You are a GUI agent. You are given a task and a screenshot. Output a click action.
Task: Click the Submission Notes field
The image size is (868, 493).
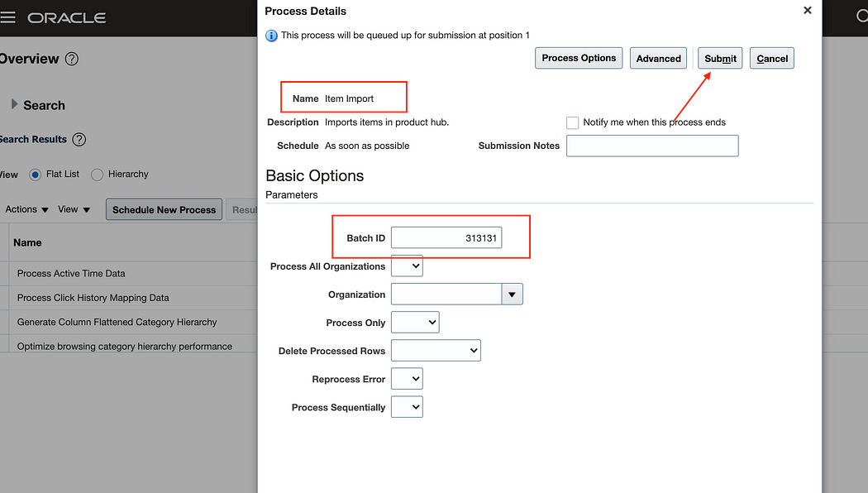coord(652,146)
